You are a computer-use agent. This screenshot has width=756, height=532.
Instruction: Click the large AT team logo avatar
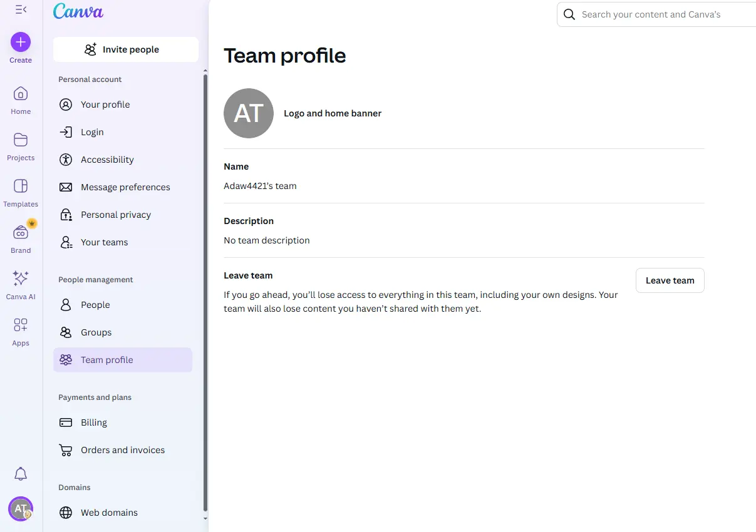coord(249,113)
